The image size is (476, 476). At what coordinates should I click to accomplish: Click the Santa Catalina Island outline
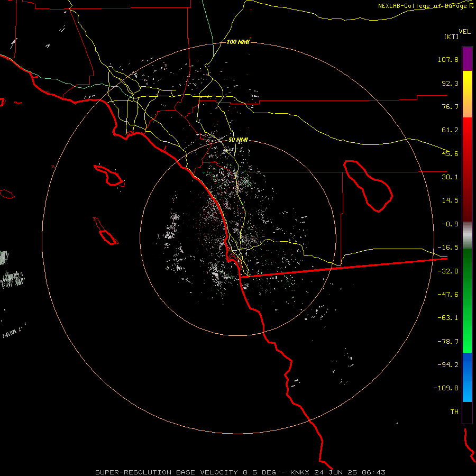click(109, 176)
